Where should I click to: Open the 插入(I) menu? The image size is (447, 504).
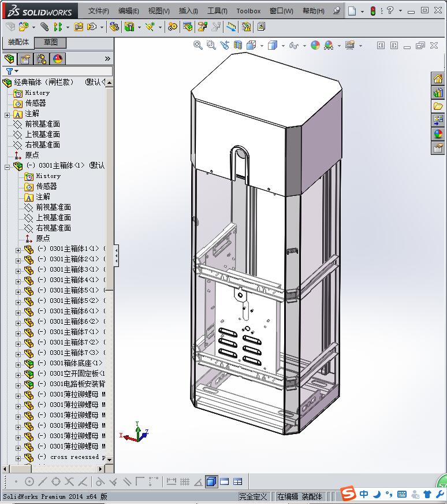(188, 11)
